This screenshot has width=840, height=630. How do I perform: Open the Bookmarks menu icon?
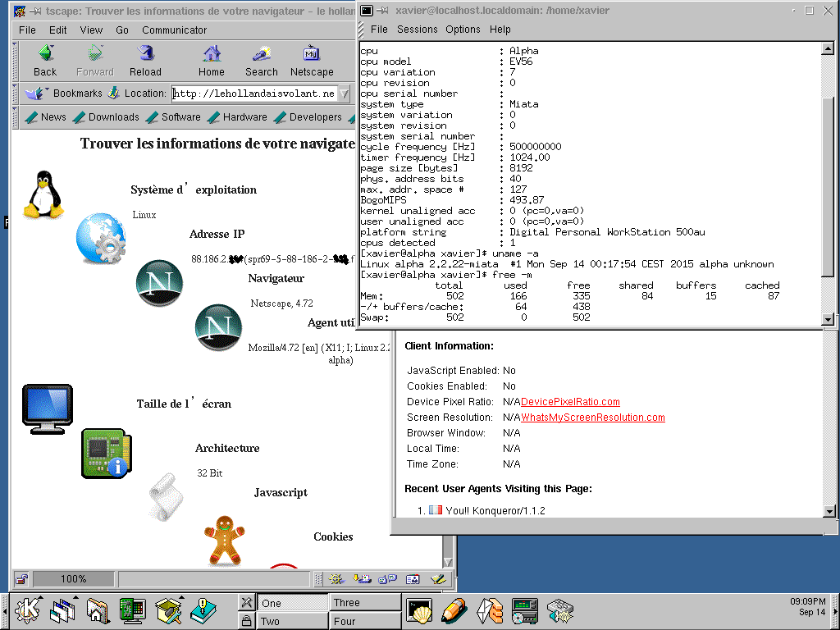coord(36,94)
